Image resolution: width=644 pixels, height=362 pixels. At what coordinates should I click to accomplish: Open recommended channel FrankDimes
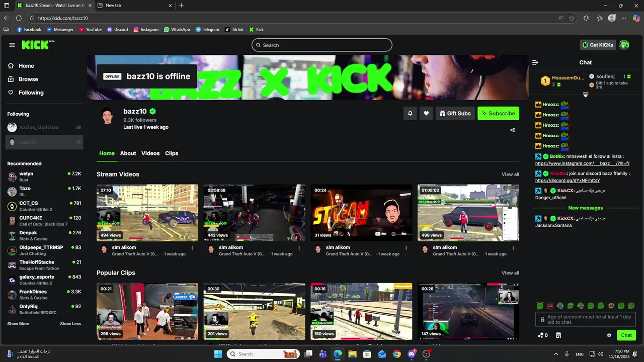coord(44,295)
